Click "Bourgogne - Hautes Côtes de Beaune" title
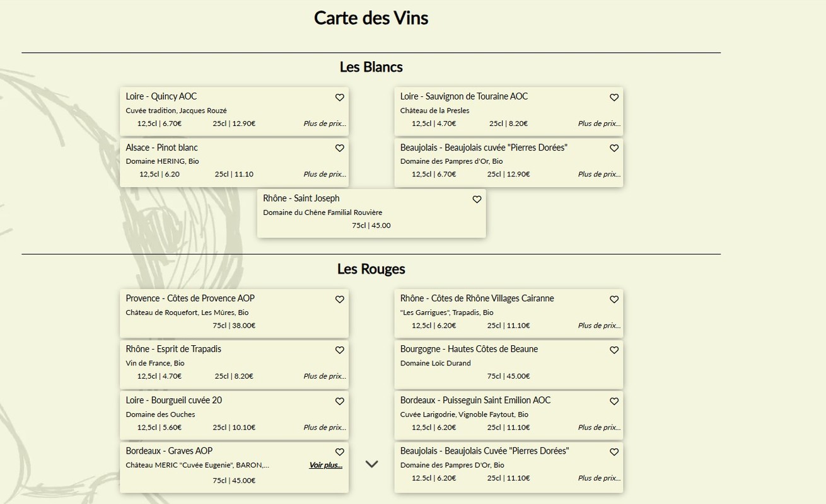This screenshot has width=826, height=504. 469,349
